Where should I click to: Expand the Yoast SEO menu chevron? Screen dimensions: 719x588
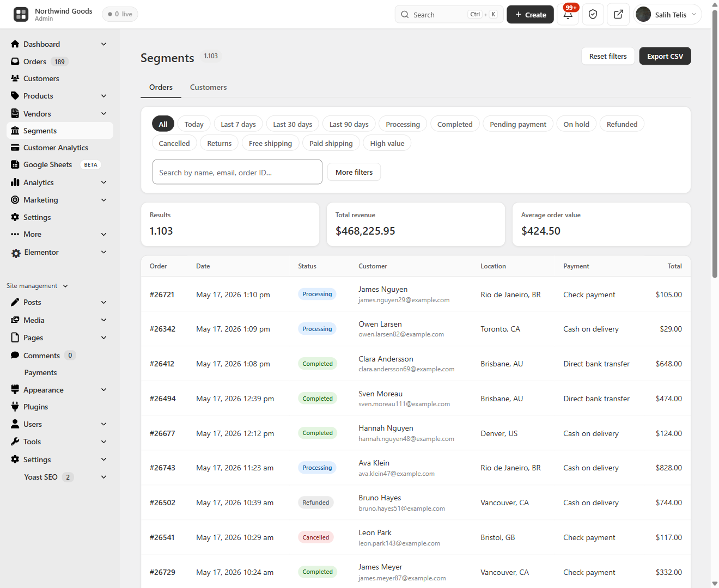103,477
